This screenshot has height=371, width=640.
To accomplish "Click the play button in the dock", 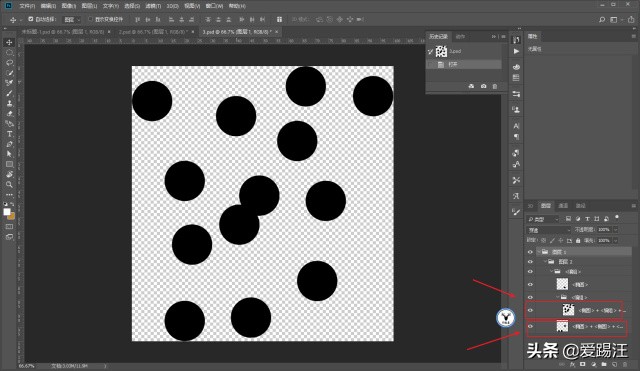I will point(516,51).
